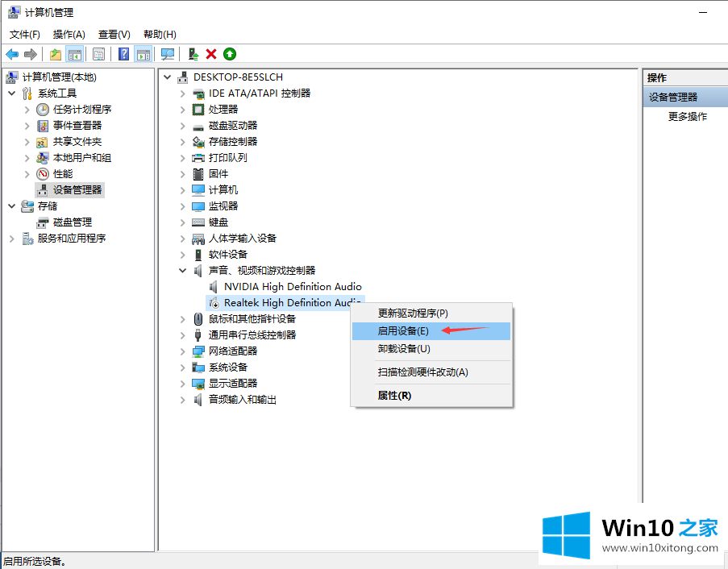728x569 pixels.
Task: Open the blue Help question mark icon
Action: pos(123,54)
